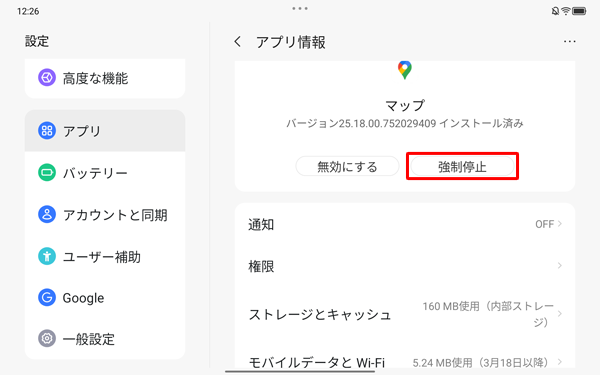Click the Google G icon
Image resolution: width=600 pixels, height=375 pixels.
click(x=47, y=297)
